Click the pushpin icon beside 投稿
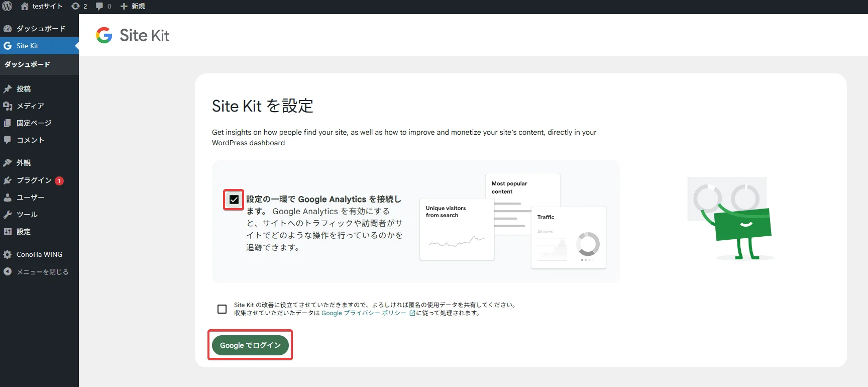This screenshot has width=868, height=387. point(8,89)
